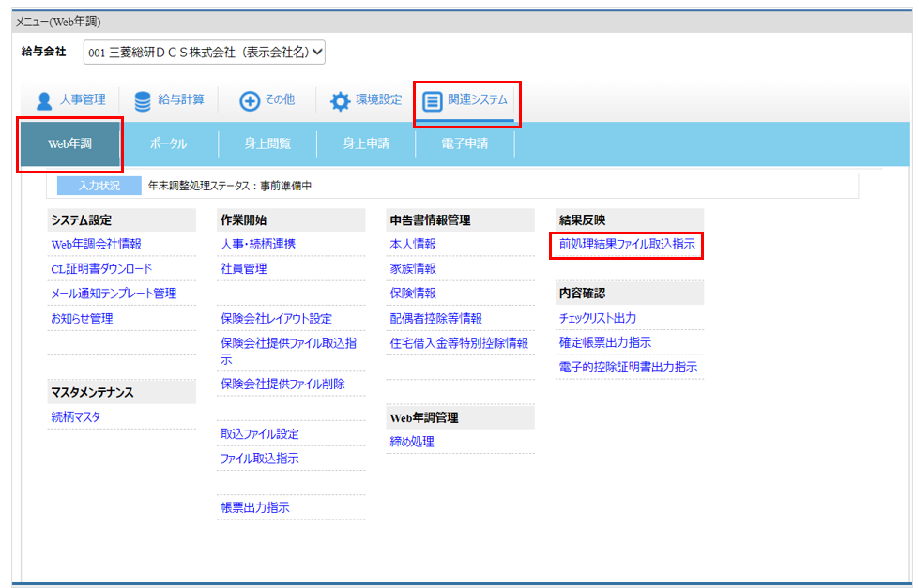This screenshot has height=588, width=915.
Task: Open 住宅借入金等特別控除情報 link
Action: 459,343
